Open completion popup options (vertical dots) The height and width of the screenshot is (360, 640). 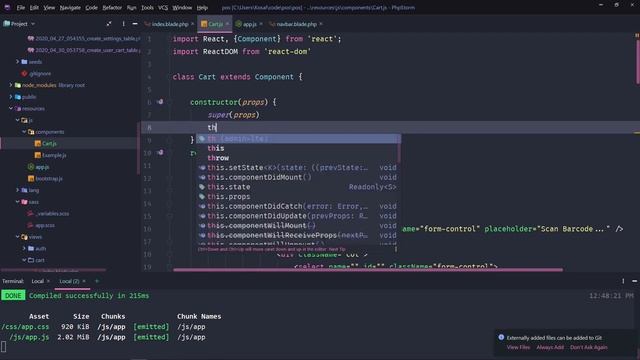(x=396, y=249)
